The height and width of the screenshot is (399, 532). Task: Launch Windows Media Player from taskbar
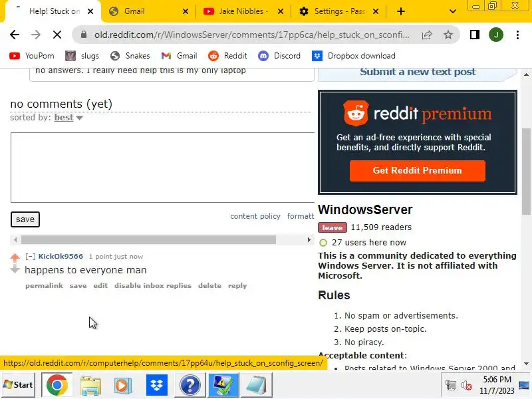[x=123, y=385]
